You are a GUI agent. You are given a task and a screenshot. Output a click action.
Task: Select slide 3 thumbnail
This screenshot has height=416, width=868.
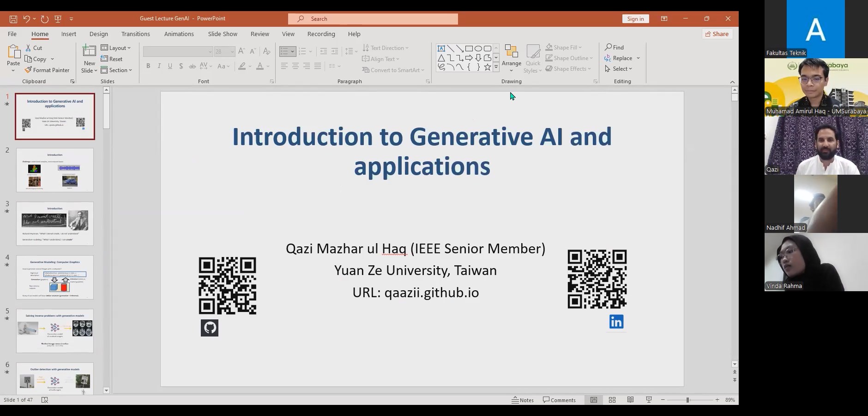tap(55, 224)
